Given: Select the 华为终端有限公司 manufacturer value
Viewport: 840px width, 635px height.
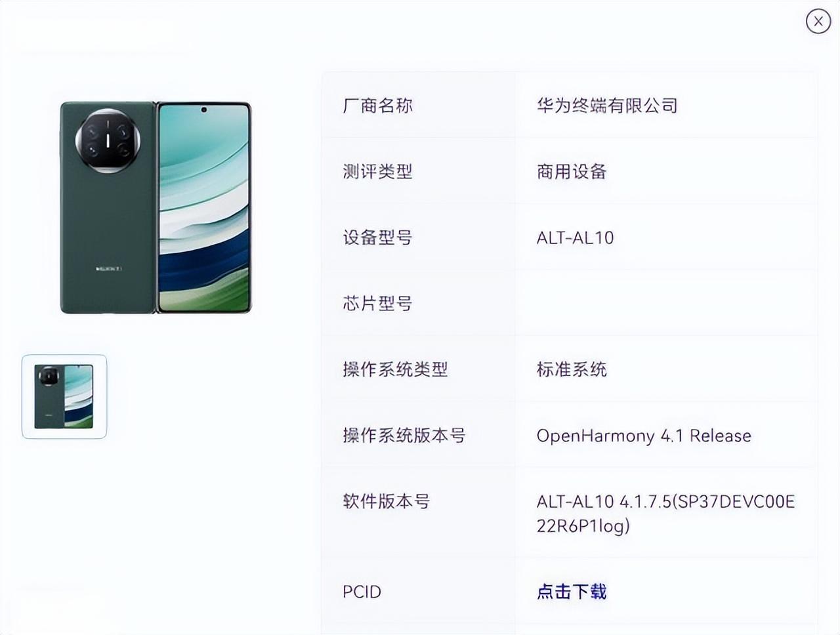Looking at the screenshot, I should (607, 106).
